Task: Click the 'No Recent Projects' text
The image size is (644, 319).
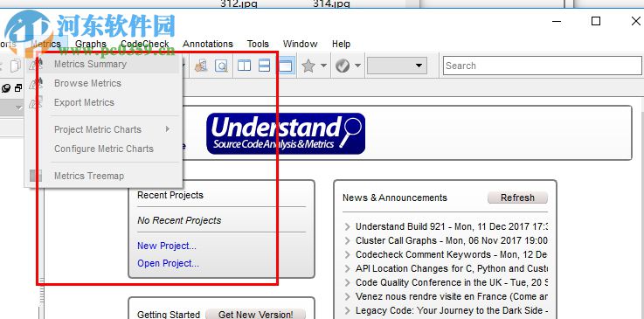Action: 179,220
